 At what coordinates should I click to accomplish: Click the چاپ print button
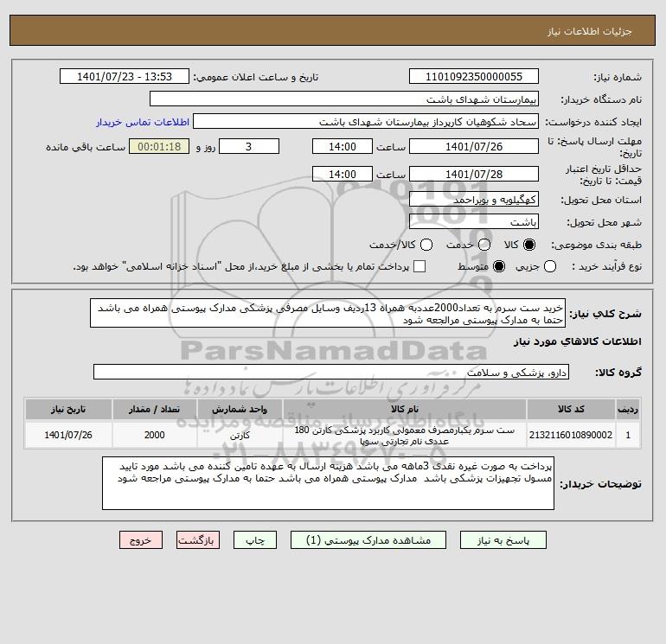point(255,540)
